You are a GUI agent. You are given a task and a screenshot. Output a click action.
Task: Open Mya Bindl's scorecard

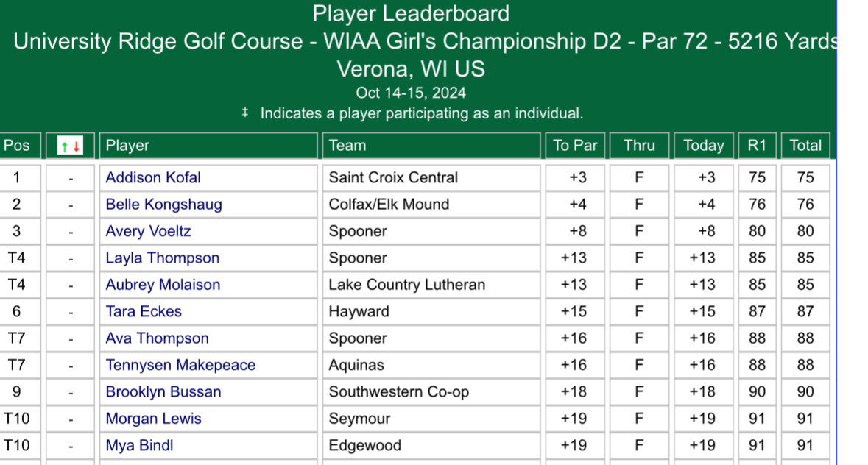[x=139, y=446]
